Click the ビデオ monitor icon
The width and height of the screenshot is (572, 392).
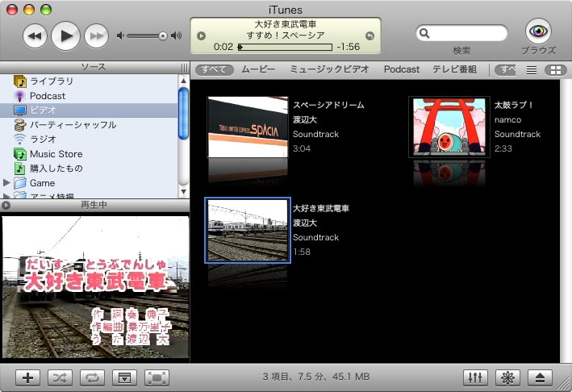pyautogui.click(x=19, y=111)
